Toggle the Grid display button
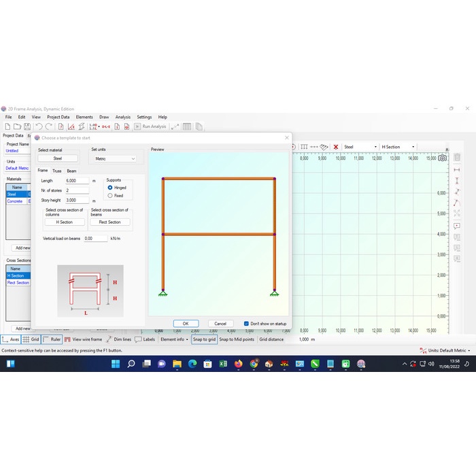The image size is (476, 476). point(31,339)
